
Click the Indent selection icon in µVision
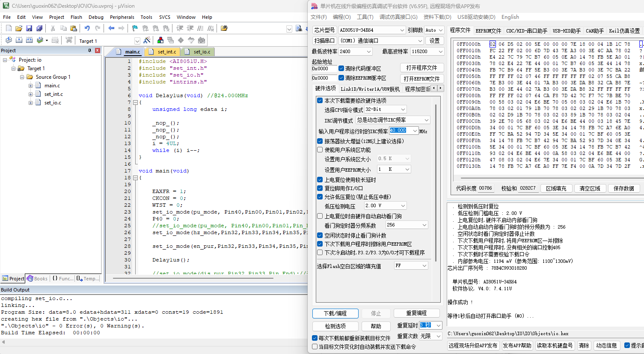(180, 28)
